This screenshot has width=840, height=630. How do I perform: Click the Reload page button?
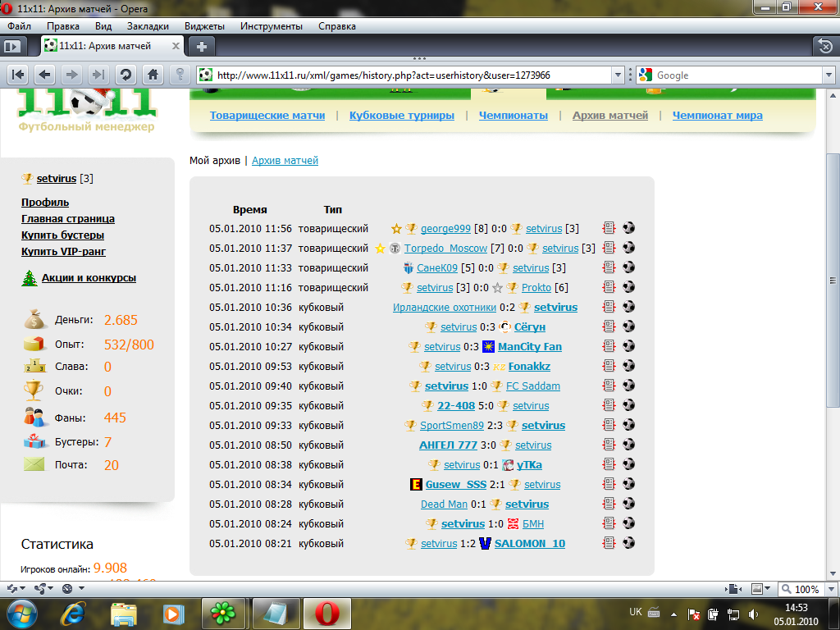click(126, 75)
